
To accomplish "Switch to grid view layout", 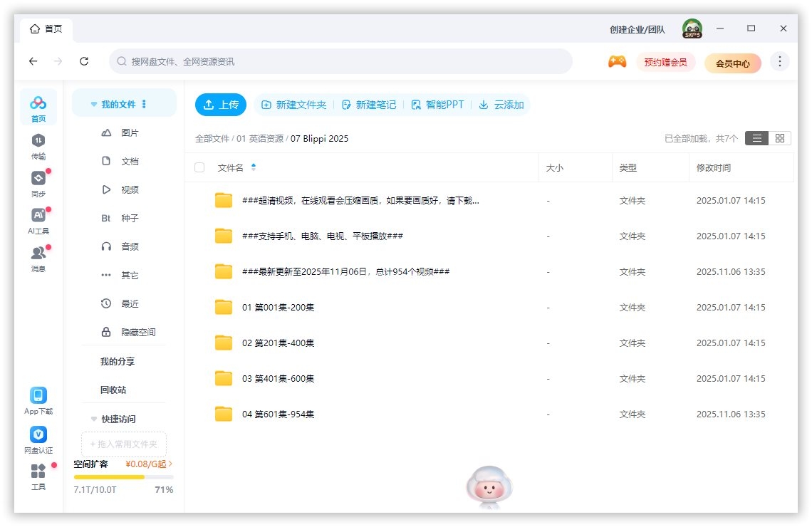I will tap(779, 138).
